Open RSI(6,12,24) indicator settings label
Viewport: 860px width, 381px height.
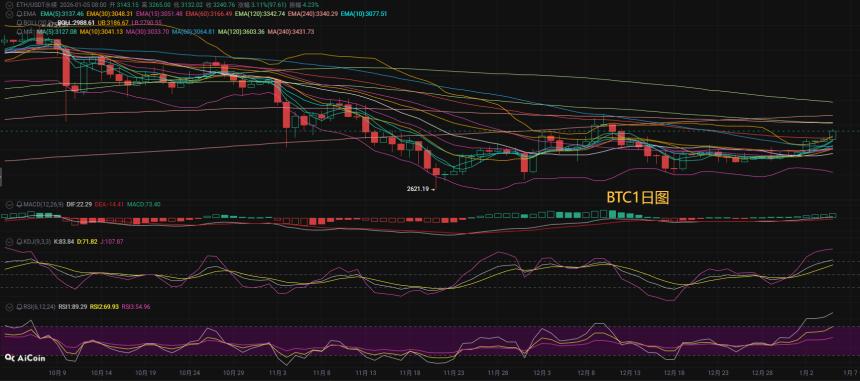(40, 308)
